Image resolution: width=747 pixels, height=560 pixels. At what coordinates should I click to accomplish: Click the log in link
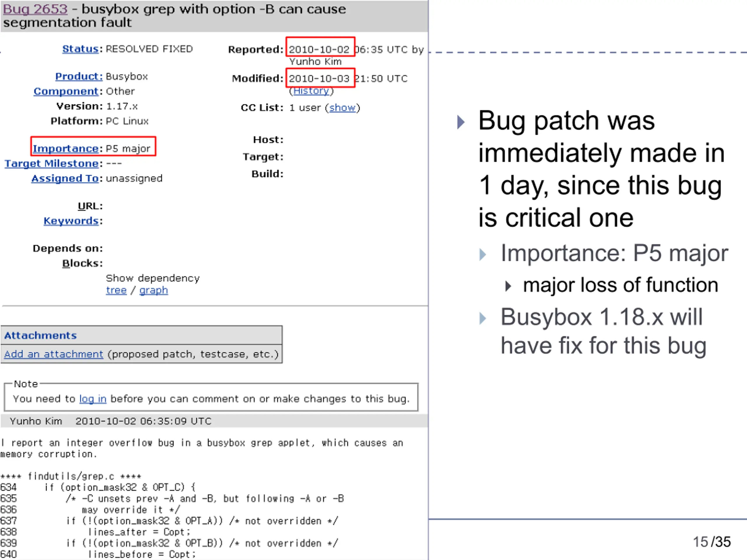[93, 399]
